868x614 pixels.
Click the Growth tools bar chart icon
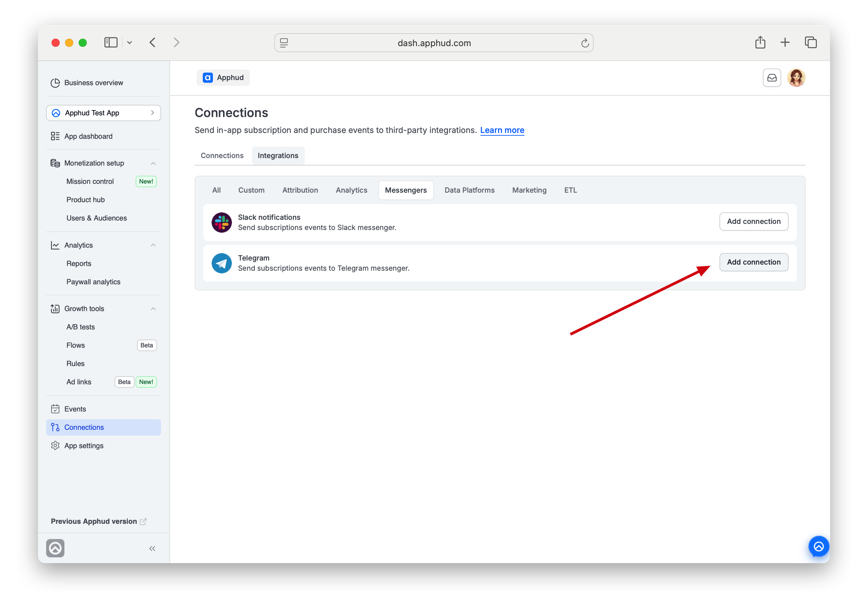55,309
